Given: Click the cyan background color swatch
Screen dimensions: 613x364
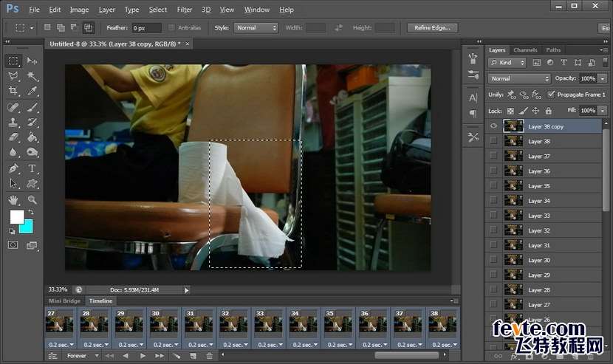Looking at the screenshot, I should [x=27, y=227].
